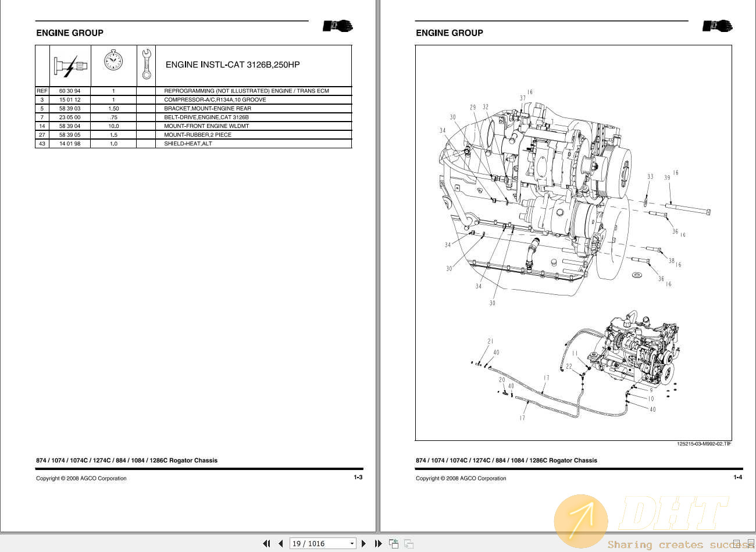Click the 125215-03-M992-02.TIF image caption

[704, 444]
